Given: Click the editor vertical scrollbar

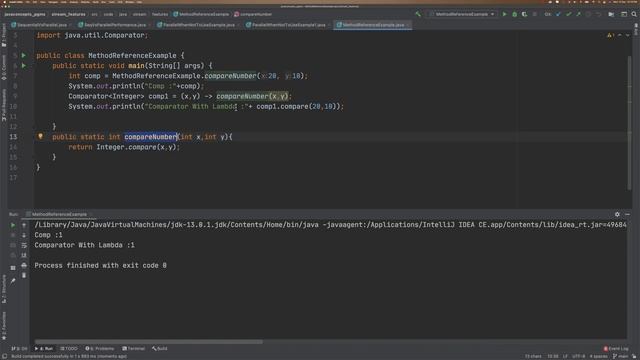Looking at the screenshot, I should [x=629, y=122].
